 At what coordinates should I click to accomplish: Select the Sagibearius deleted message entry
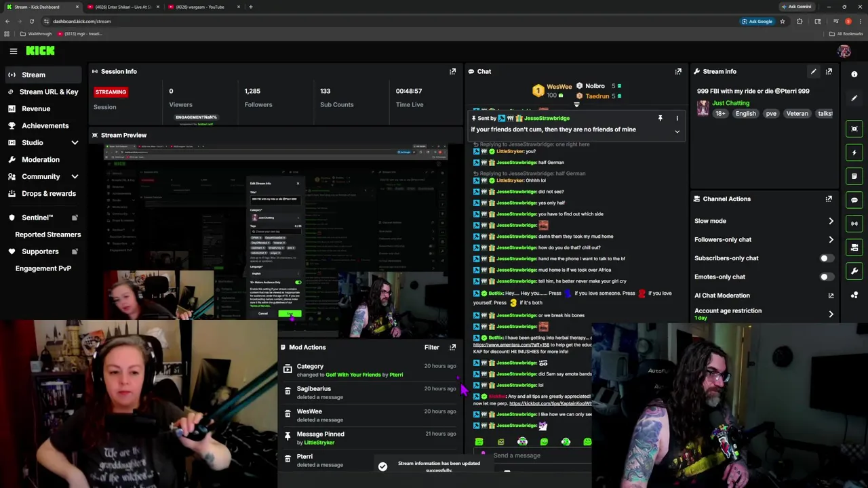click(370, 392)
